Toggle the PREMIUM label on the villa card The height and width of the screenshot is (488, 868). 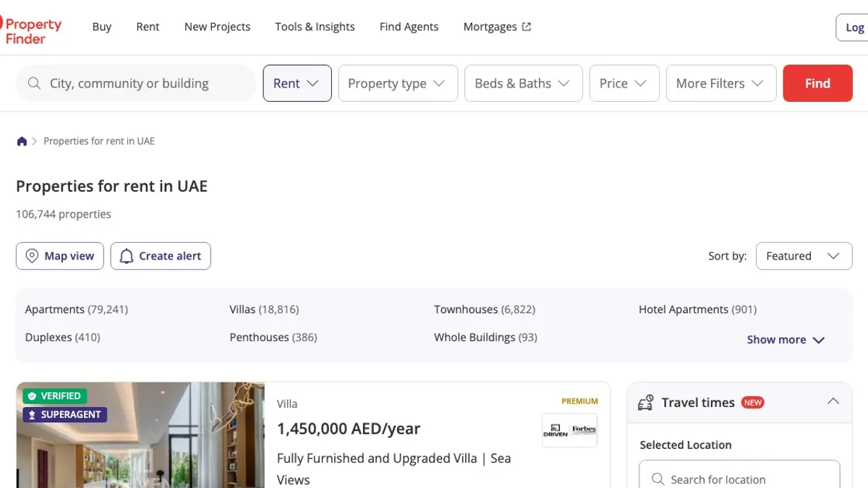click(x=579, y=400)
